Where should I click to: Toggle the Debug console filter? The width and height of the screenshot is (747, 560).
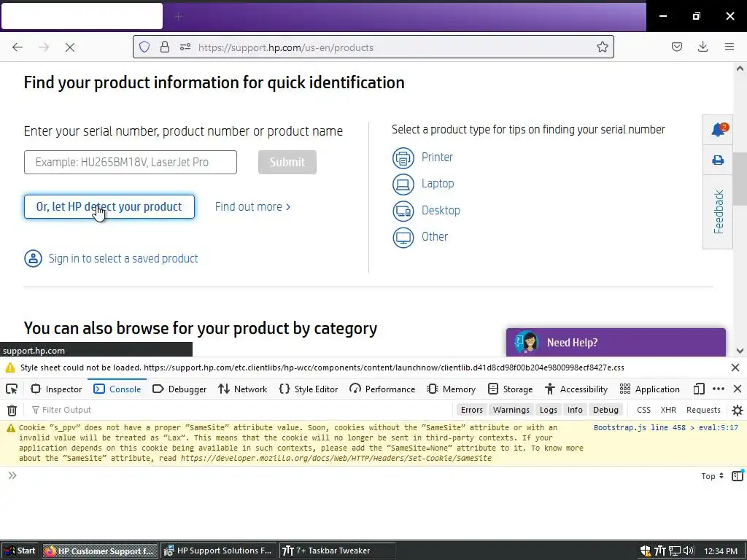tap(605, 410)
